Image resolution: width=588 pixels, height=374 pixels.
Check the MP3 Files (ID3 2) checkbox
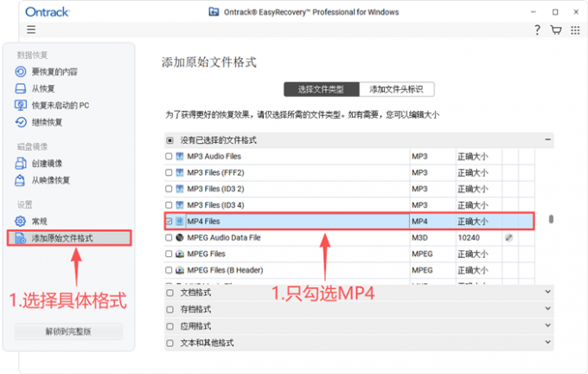coord(169,189)
